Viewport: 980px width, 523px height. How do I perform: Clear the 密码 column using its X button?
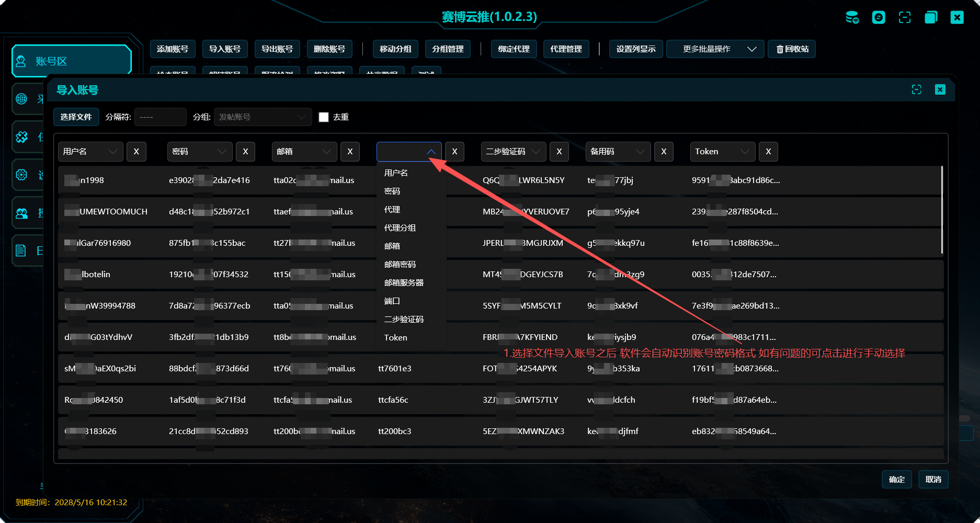pos(245,152)
